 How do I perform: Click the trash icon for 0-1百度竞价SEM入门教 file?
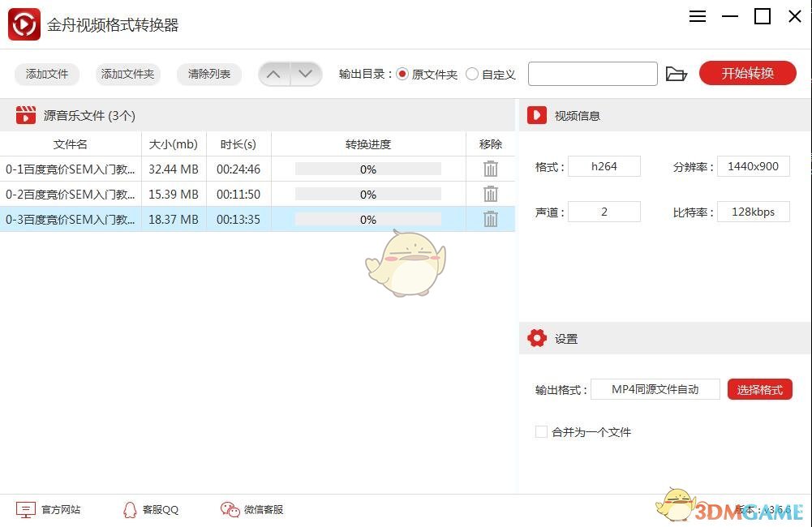(491, 169)
